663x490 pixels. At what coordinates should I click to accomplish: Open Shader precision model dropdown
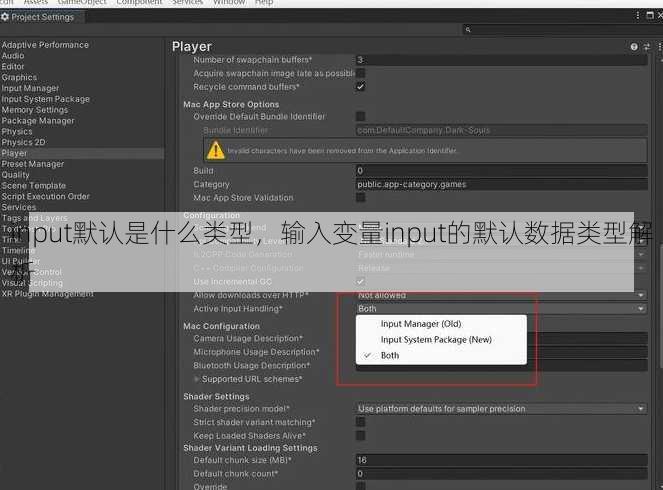click(x=501, y=409)
